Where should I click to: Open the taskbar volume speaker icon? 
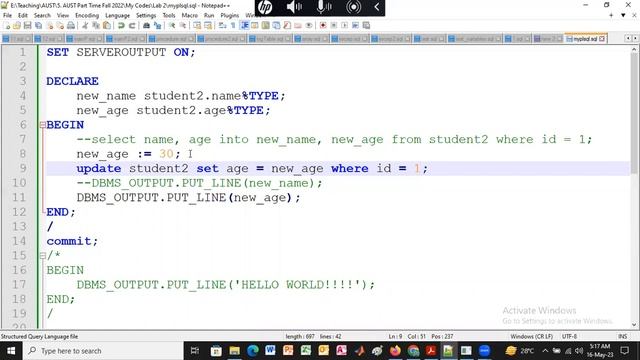click(x=578, y=351)
